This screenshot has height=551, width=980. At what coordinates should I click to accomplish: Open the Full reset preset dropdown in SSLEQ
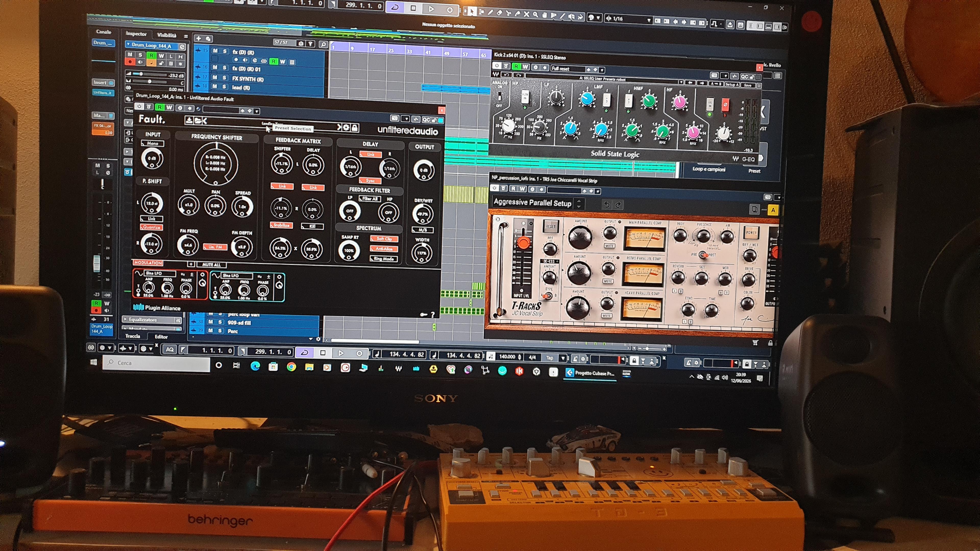(578, 69)
